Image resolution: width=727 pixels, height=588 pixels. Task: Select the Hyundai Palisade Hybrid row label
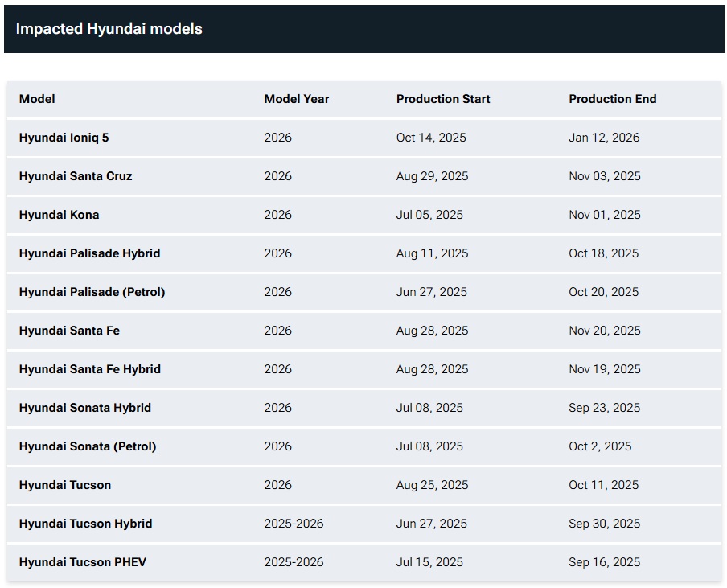(x=89, y=253)
